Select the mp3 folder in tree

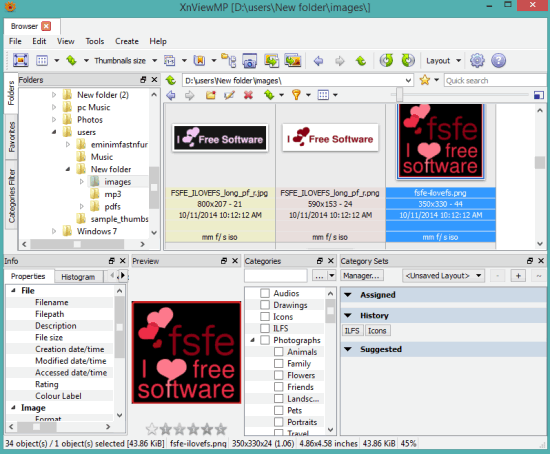pyautogui.click(x=112, y=194)
